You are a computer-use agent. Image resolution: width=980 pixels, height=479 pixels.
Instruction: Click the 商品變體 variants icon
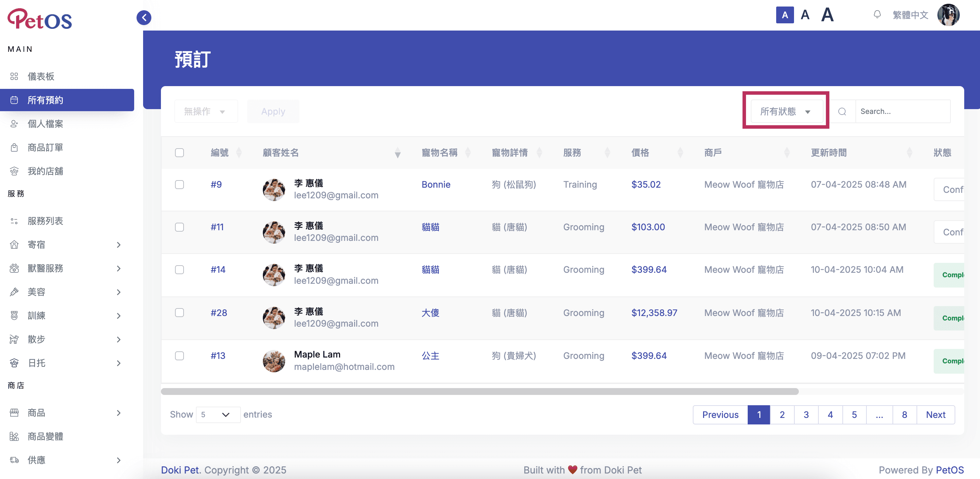click(14, 436)
